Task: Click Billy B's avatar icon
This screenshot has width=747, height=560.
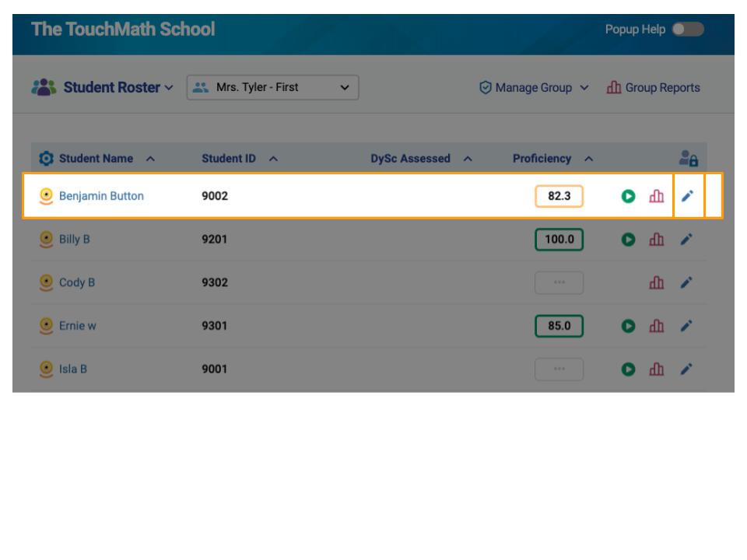Action: pos(46,239)
